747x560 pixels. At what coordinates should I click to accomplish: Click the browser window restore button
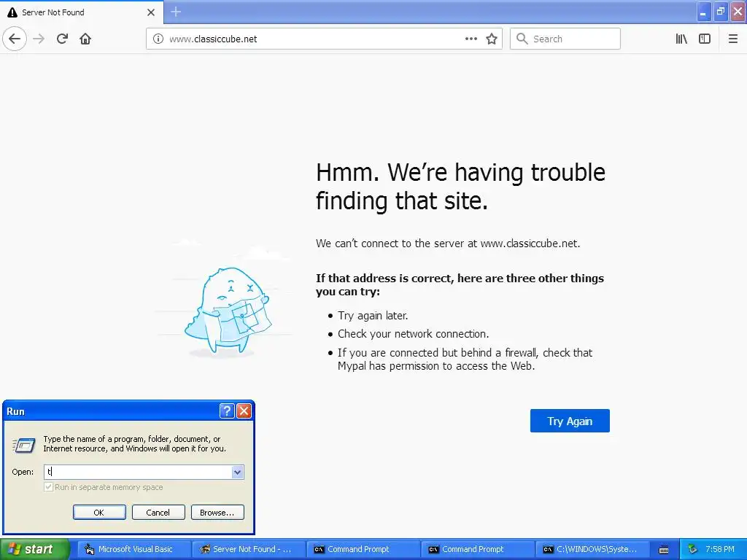721,12
